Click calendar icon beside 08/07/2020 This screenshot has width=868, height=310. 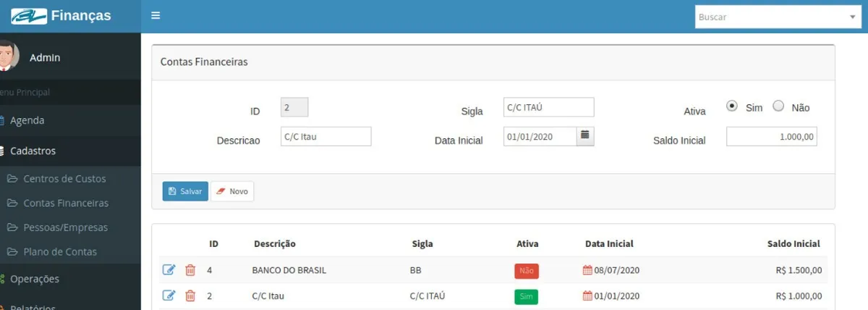coord(587,270)
